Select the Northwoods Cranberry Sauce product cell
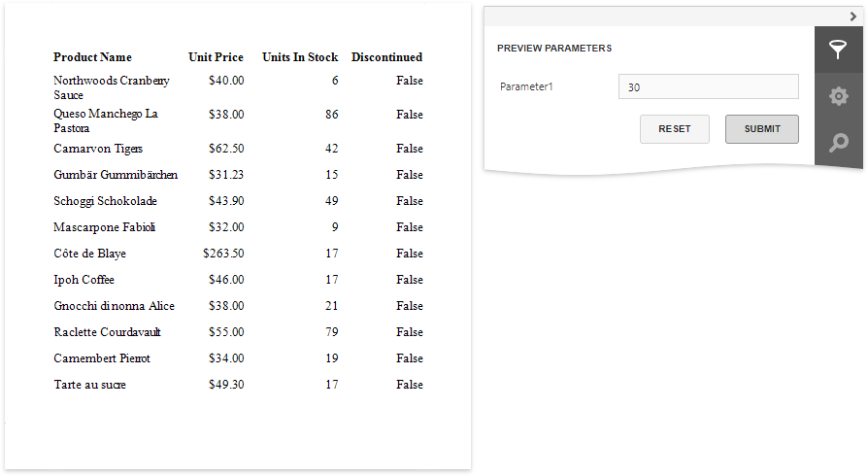This screenshot has width=868, height=476. click(x=111, y=87)
